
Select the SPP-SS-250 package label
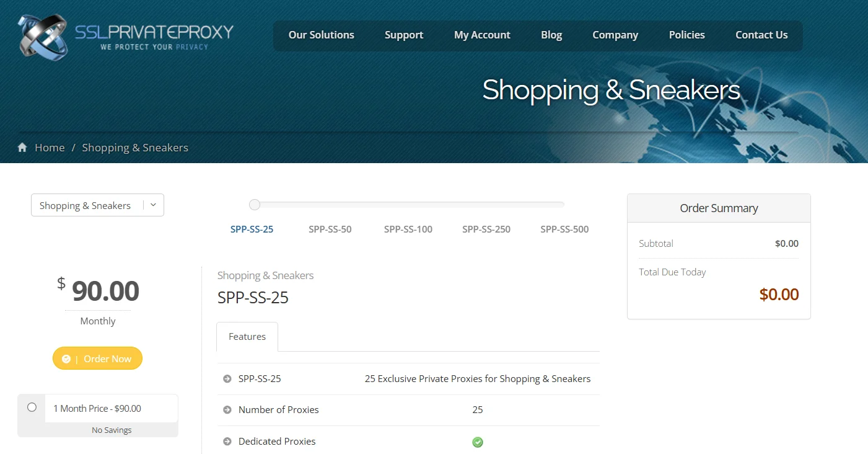click(486, 229)
